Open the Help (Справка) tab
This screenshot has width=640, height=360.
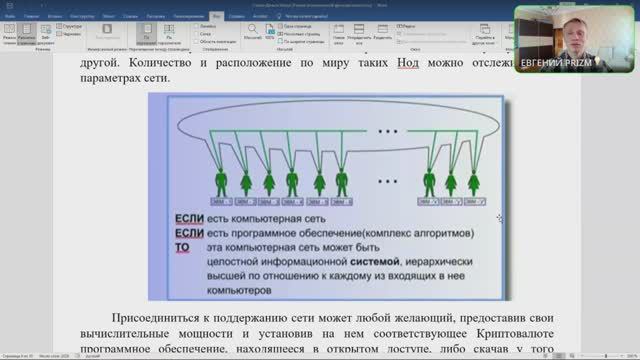point(236,16)
